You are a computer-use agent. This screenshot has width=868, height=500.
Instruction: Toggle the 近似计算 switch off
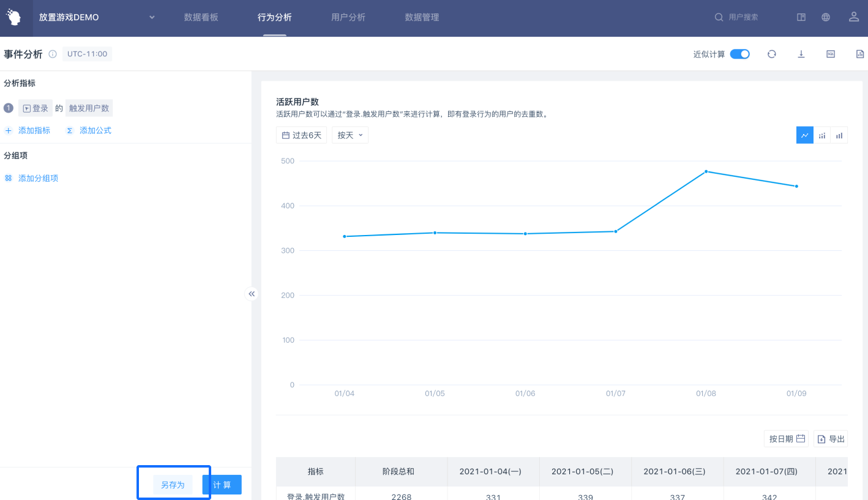point(739,54)
